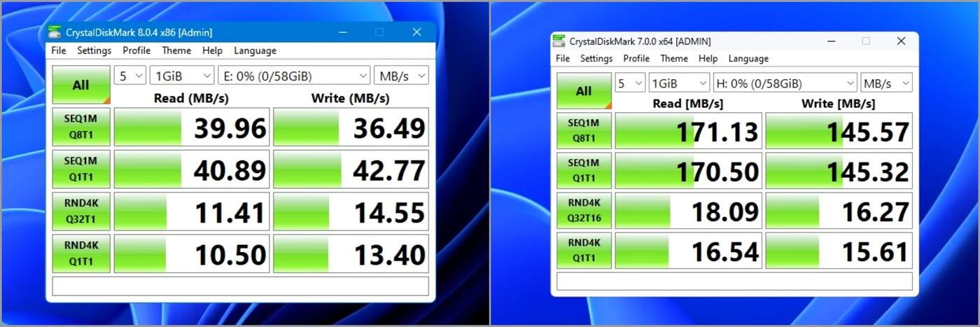
Task: Click write result 15.61
Action: pos(839,250)
